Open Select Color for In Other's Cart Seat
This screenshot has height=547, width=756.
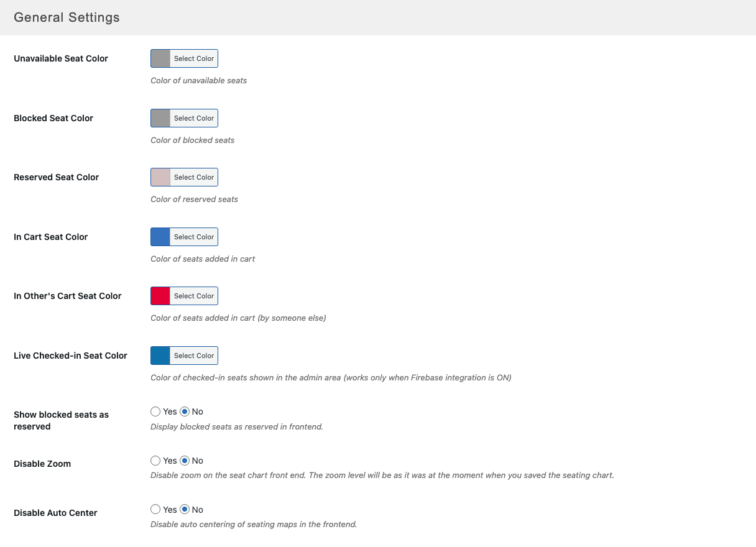tap(194, 296)
